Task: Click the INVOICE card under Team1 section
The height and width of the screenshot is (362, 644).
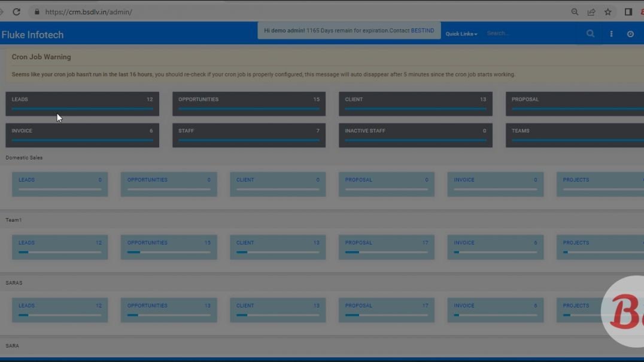Action: pyautogui.click(x=495, y=246)
